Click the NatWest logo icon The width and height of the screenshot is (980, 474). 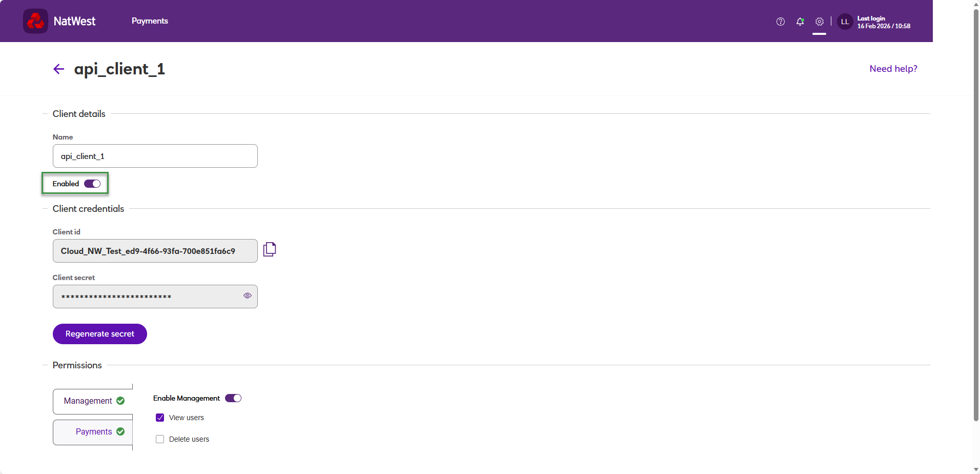(x=35, y=21)
